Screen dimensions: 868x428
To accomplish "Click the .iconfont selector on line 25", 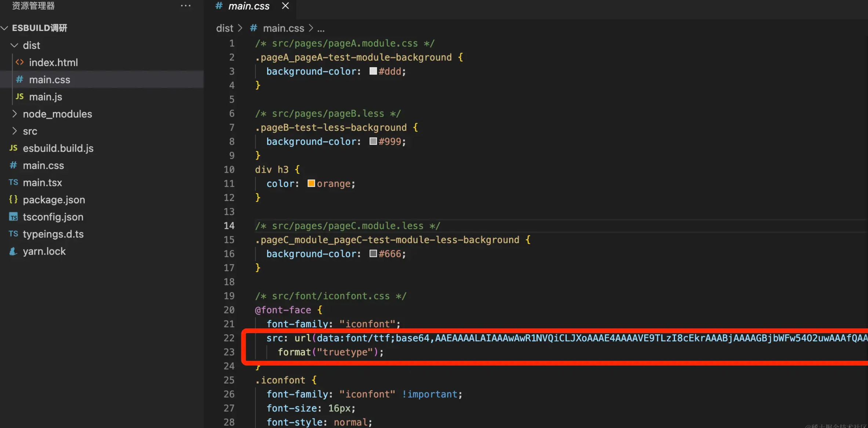I will coord(280,380).
